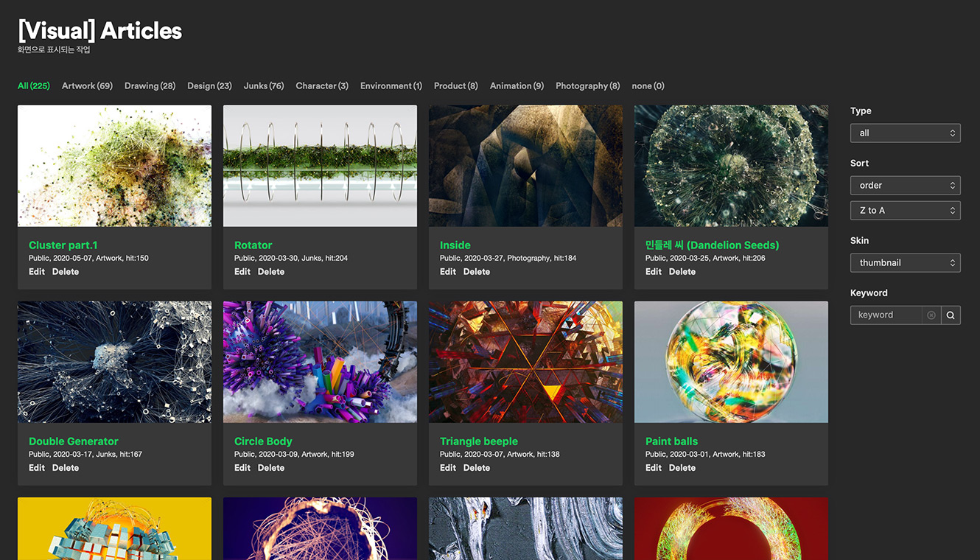Clear the keyword field with the x icon

931,315
